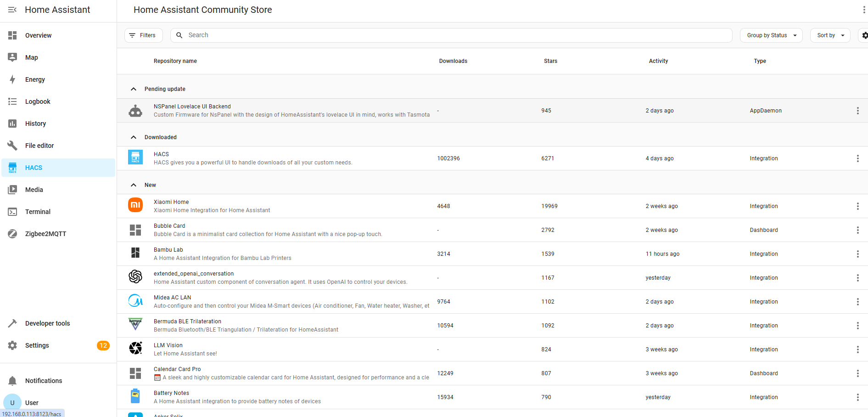
Task: Click the Energy lightning bolt icon
Action: 12,79
